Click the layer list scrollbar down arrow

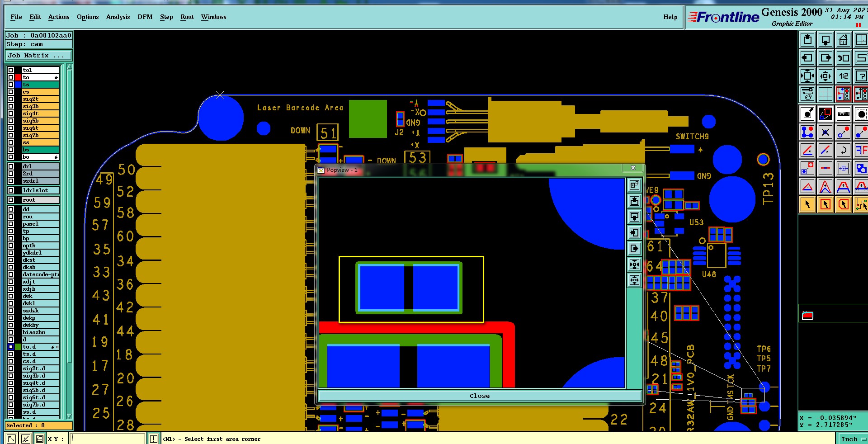tap(69, 416)
